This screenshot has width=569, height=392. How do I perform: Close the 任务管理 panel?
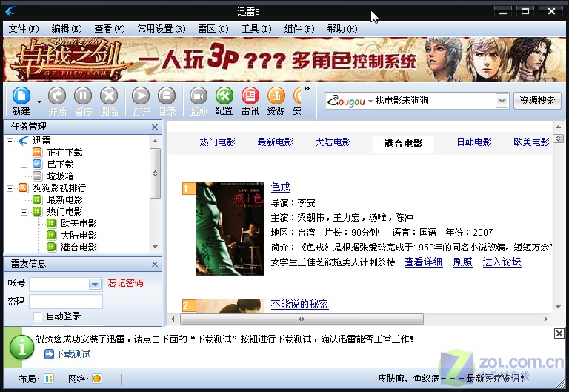[155, 127]
